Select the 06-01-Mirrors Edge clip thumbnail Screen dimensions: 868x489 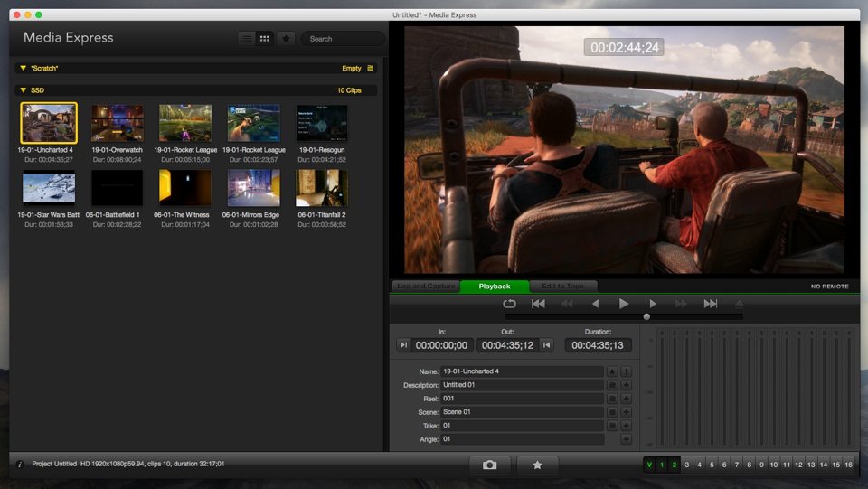253,187
